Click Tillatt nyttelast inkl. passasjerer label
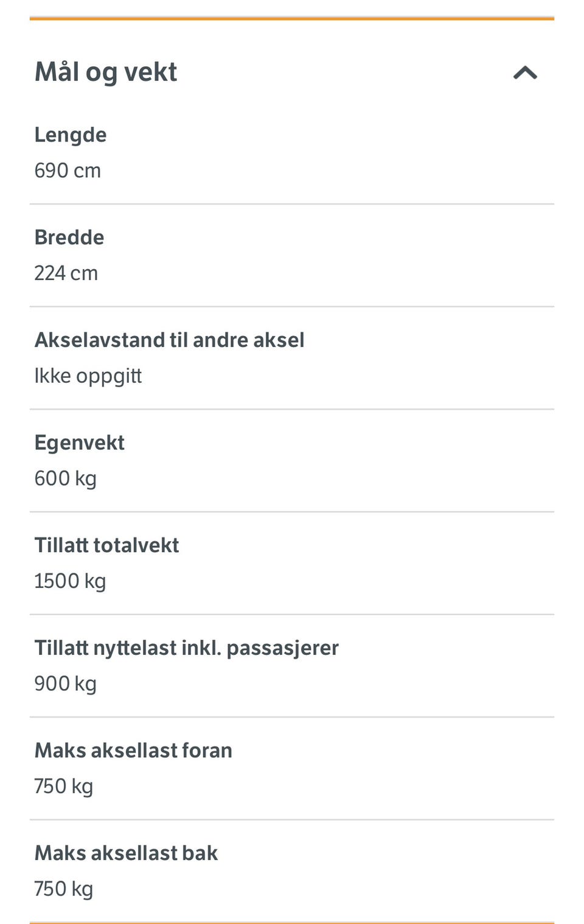 pos(186,648)
